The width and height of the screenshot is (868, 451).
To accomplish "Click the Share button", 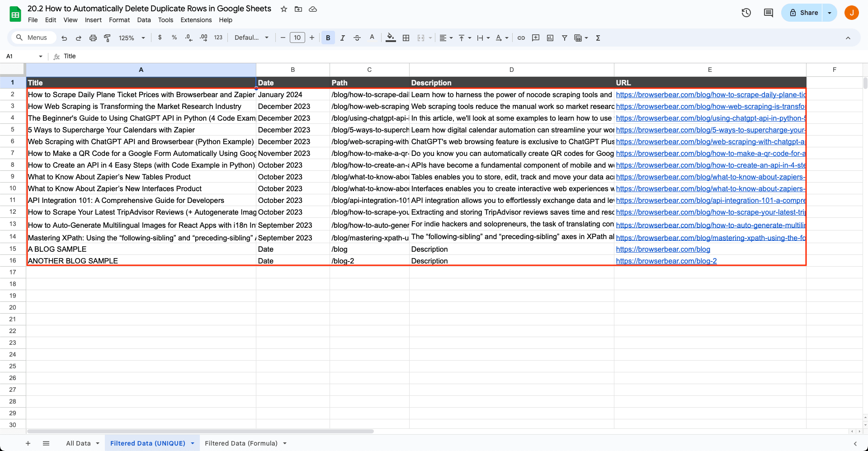I will pyautogui.click(x=807, y=12).
